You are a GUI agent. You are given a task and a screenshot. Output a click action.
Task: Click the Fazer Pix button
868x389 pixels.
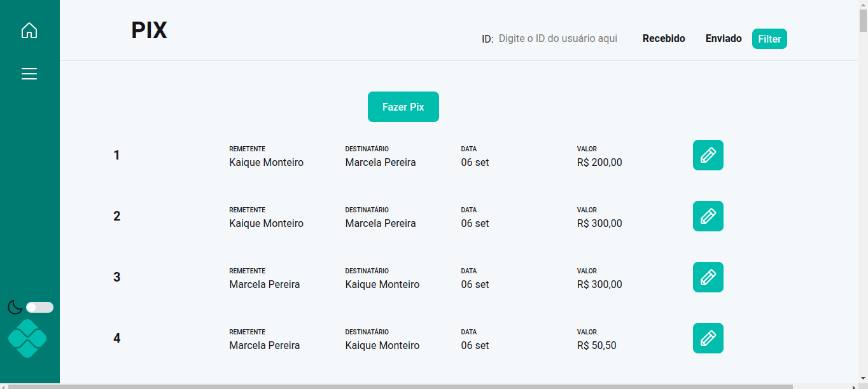tap(403, 106)
